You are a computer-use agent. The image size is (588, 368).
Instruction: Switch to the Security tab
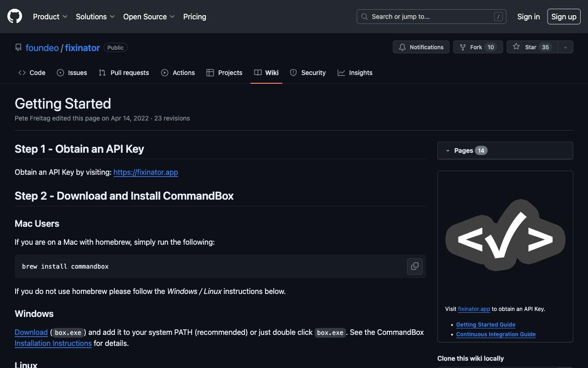[308, 73]
